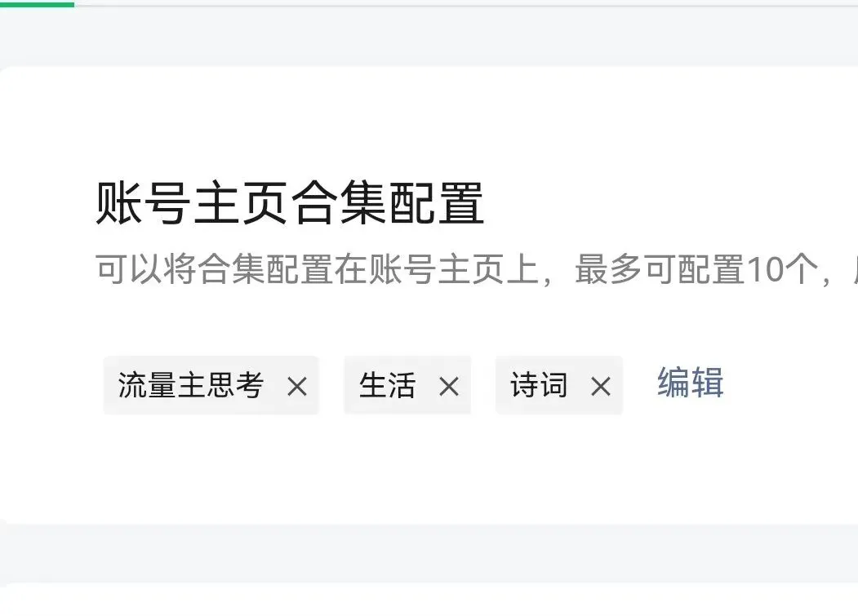Click the unfilled grey progress track
The height and width of the screenshot is (616, 858).
coord(466,4)
